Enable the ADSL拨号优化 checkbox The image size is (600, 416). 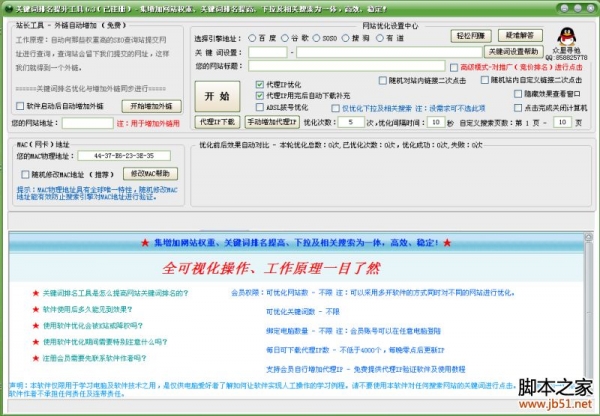click(260, 107)
